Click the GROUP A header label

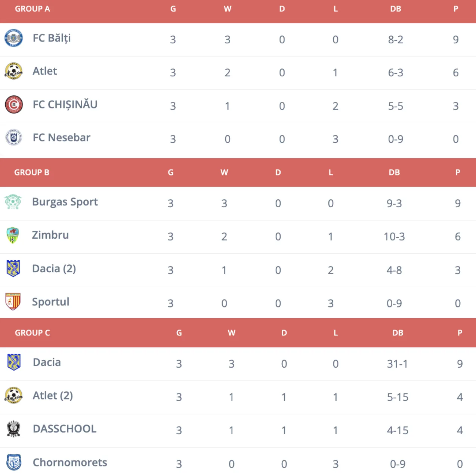tap(32, 9)
